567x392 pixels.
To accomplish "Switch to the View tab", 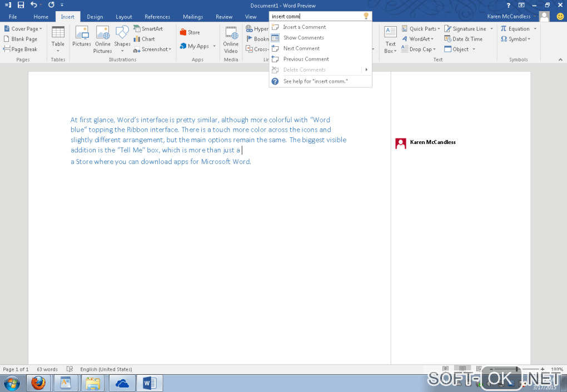I will [251, 17].
